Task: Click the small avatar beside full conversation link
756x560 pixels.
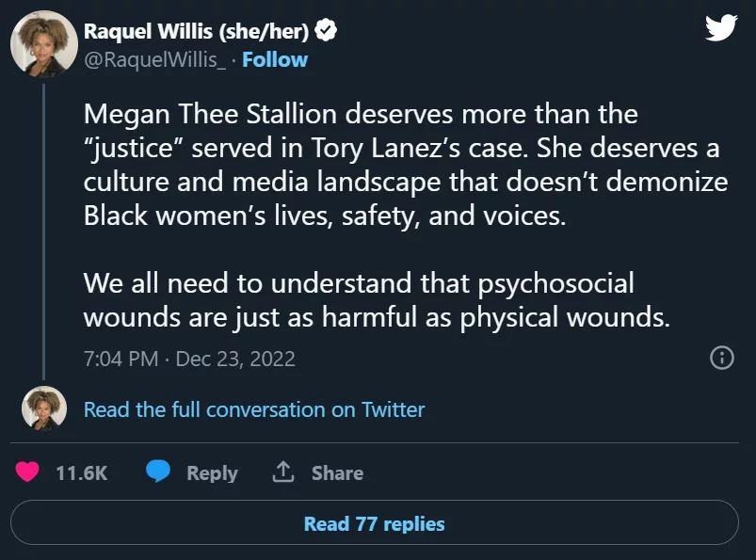Action: click(x=43, y=408)
